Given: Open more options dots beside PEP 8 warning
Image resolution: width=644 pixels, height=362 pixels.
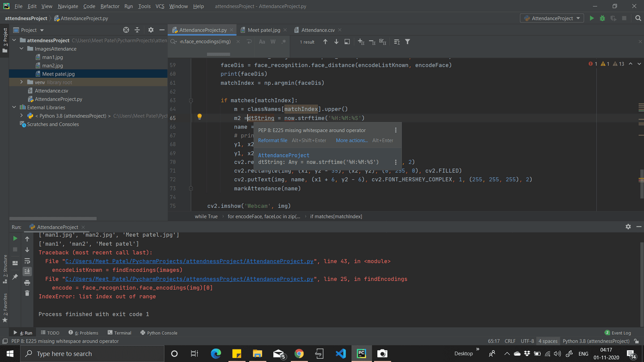Looking at the screenshot, I should click(395, 130).
